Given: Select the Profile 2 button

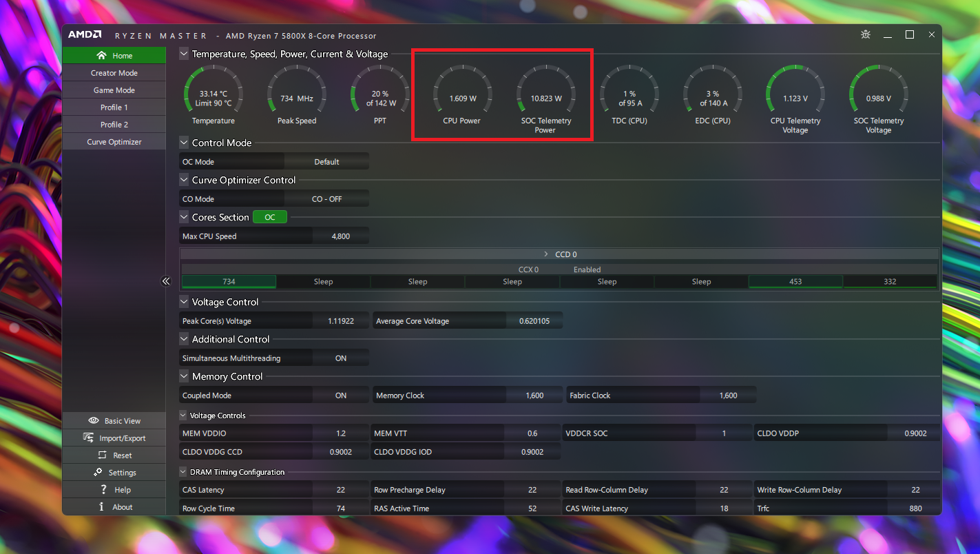Looking at the screenshot, I should [114, 125].
